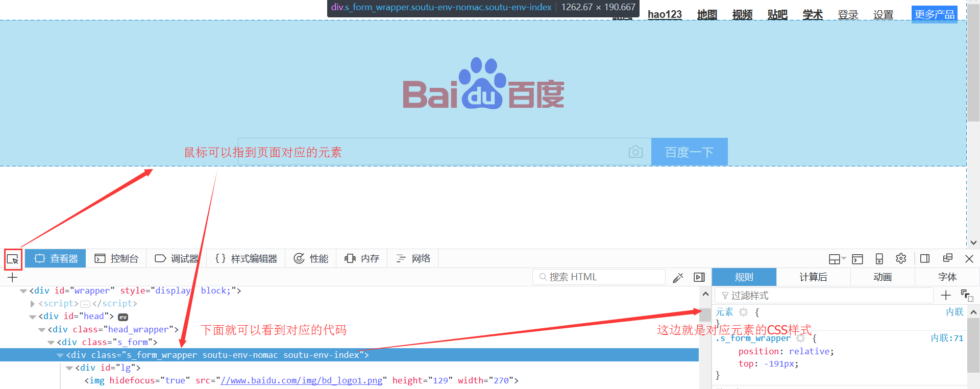The image size is (980, 389).
Task: Switch to the 控制台 console panel
Action: [x=116, y=259]
